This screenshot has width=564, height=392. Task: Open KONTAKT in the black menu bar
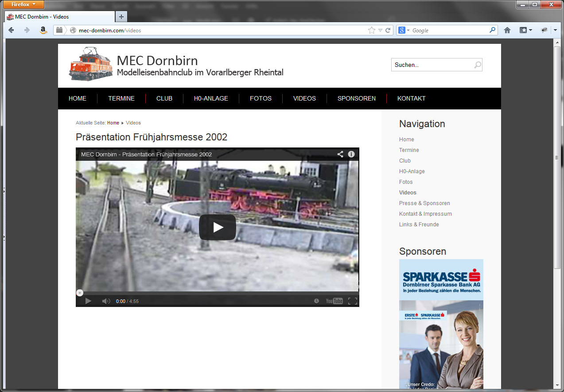[x=412, y=98]
